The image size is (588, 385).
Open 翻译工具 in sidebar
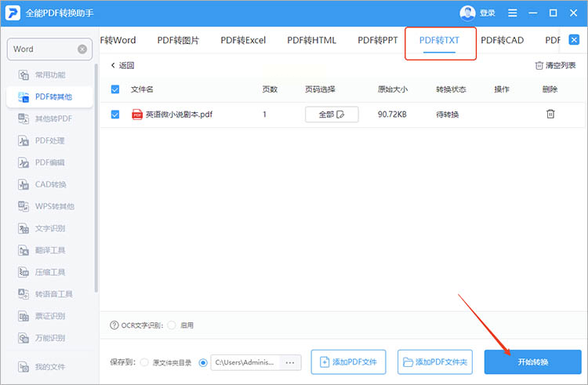(49, 250)
